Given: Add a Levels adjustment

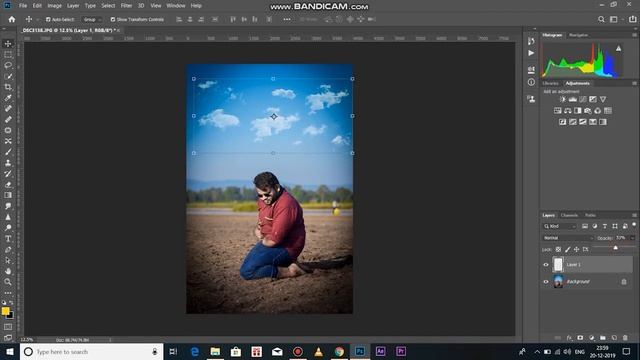Looking at the screenshot, I should [573, 99].
